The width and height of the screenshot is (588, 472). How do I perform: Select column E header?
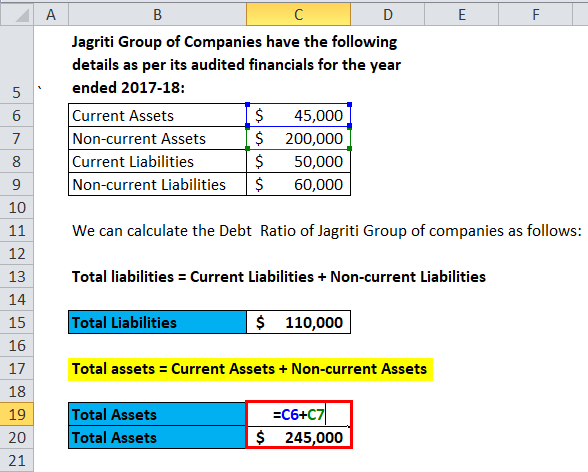point(462,15)
